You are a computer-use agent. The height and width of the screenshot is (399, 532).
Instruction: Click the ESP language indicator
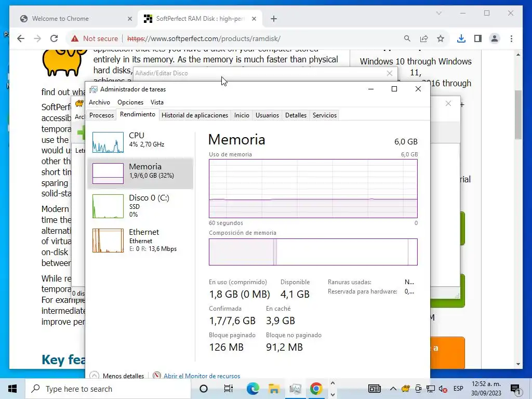[x=458, y=389]
